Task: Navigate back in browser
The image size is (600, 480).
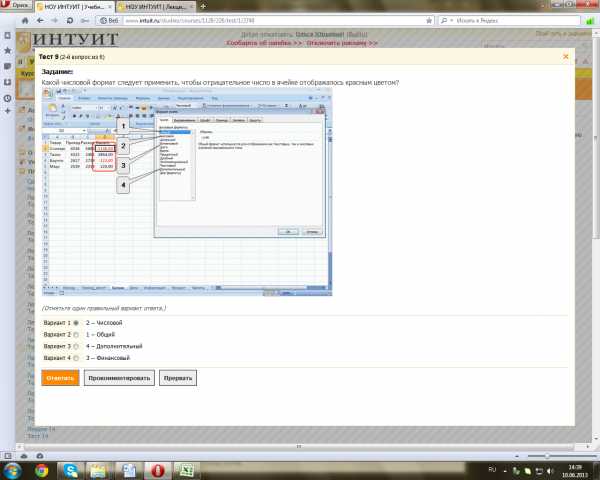Action: coord(40,20)
